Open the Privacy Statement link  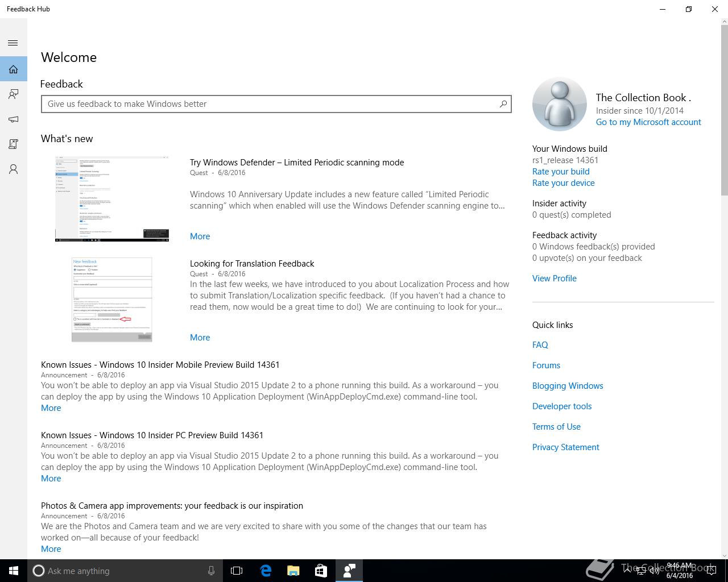coord(566,447)
